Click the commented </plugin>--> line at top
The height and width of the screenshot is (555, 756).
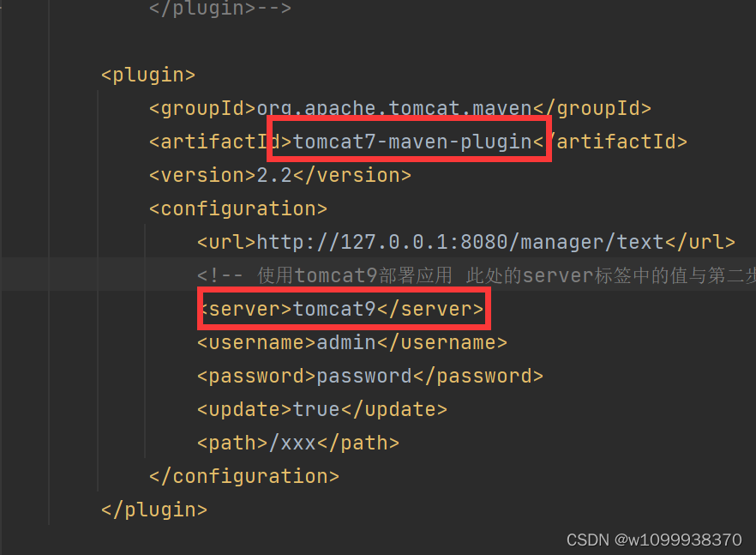click(x=220, y=9)
